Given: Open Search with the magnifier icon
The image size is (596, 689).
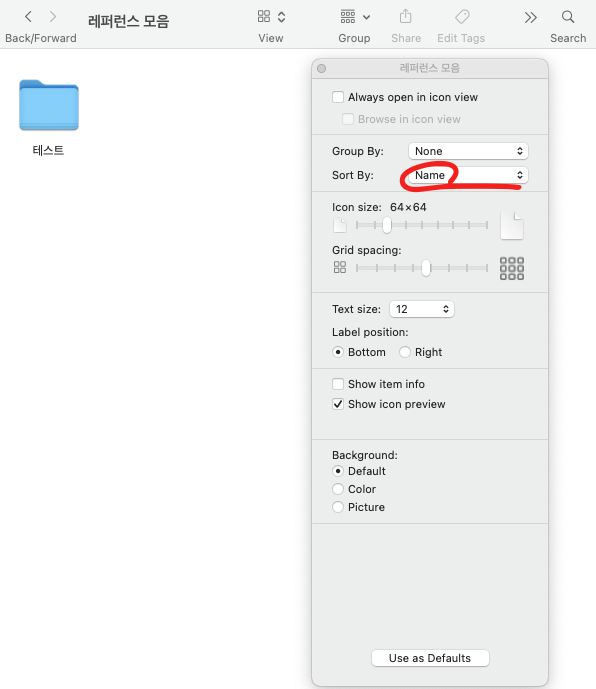Looking at the screenshot, I should point(568,17).
